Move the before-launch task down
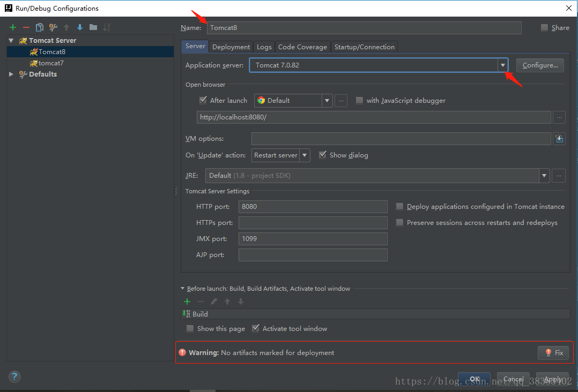Screen dimensions: 578x392 point(241,302)
